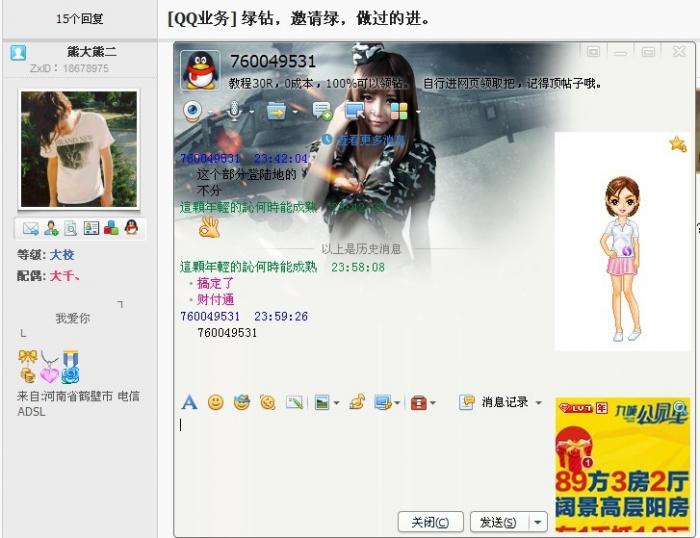Maximize the QQ chat window
The width and height of the screenshot is (700, 538).
coord(648,52)
